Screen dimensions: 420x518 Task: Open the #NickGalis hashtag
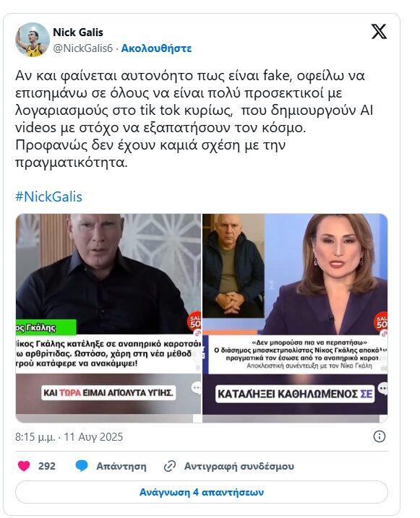pyautogui.click(x=48, y=197)
